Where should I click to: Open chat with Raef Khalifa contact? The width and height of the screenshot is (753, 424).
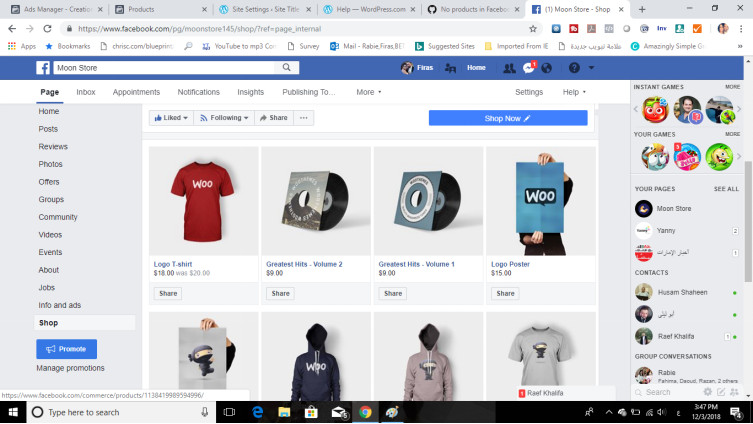tap(676, 336)
